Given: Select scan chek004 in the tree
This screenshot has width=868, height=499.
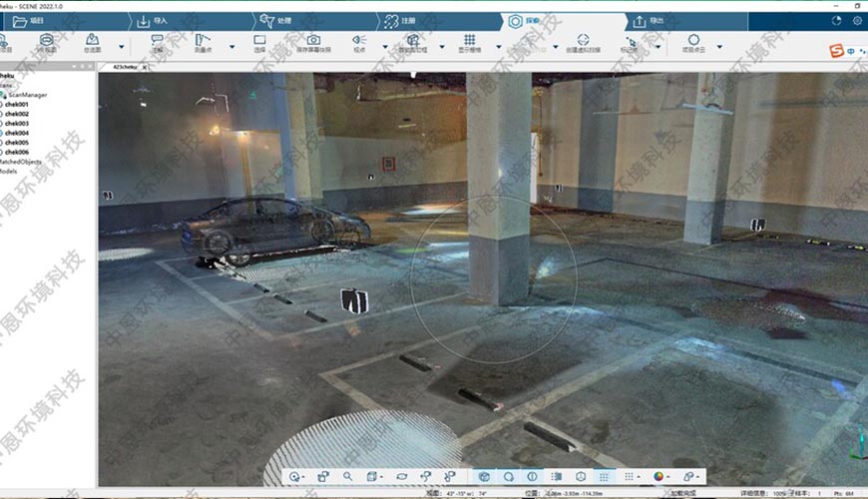Looking at the screenshot, I should [17, 133].
